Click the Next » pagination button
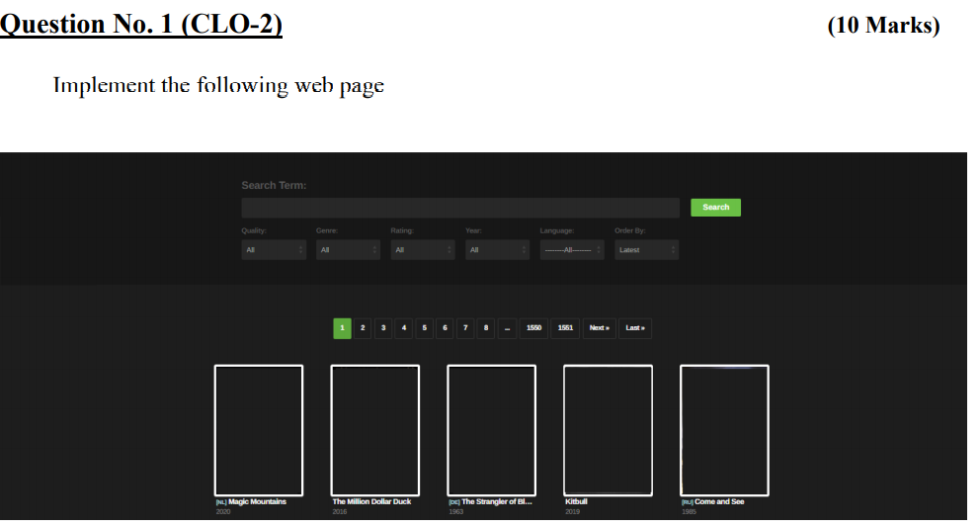 click(600, 328)
